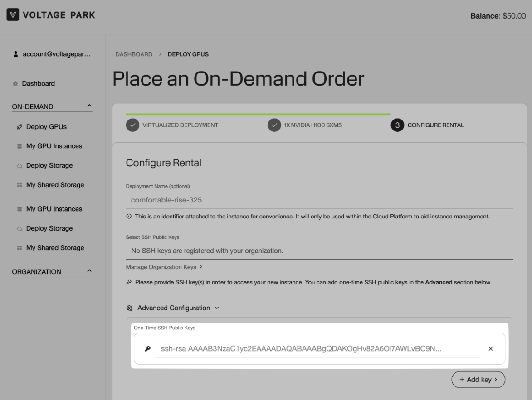Click the key icon in the one-time SSH key row
The image size is (532, 400).
tap(147, 349)
